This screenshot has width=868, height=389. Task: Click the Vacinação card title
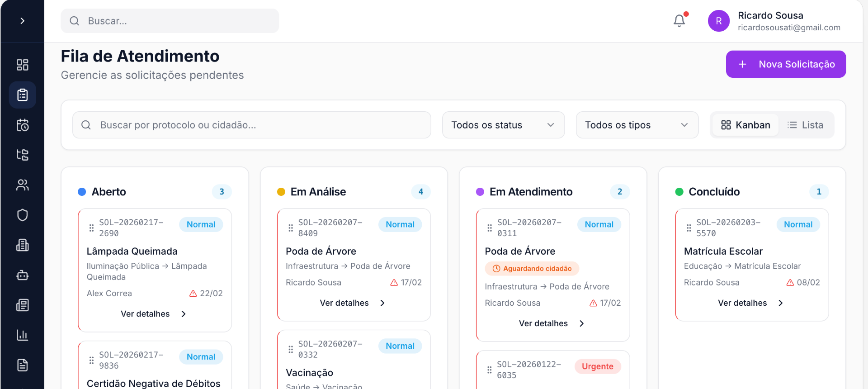point(309,373)
